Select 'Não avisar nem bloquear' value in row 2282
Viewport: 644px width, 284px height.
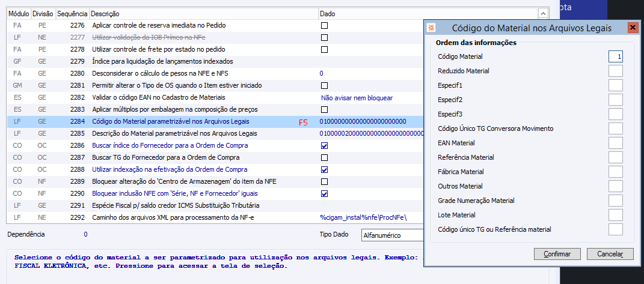(x=357, y=97)
